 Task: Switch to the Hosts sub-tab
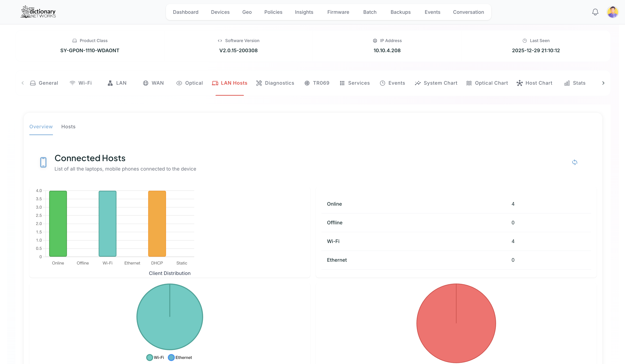(68, 127)
